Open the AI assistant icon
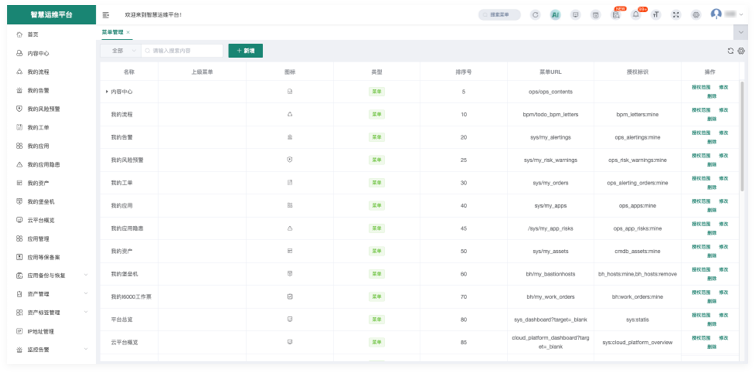755x373 pixels. coord(555,15)
